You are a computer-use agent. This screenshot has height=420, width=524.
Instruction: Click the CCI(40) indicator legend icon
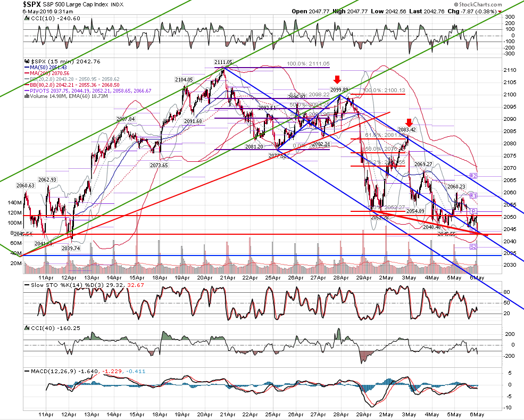pyautogui.click(x=27, y=328)
